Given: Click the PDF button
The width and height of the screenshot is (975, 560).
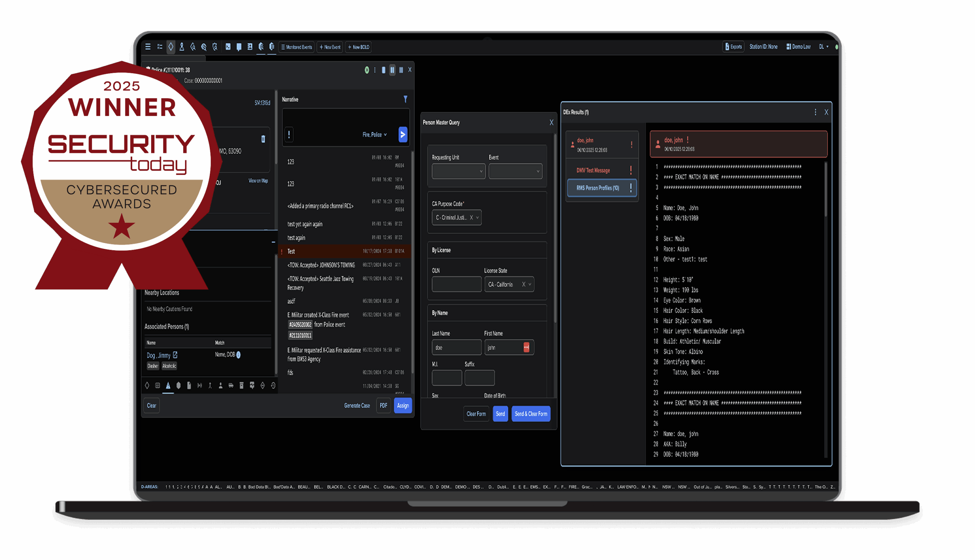Looking at the screenshot, I should [383, 406].
